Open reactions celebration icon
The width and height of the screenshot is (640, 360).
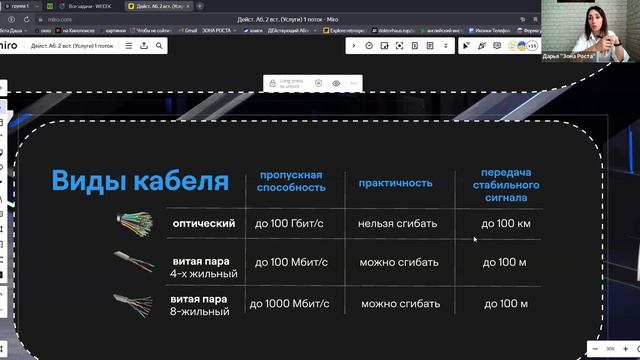coord(482,46)
